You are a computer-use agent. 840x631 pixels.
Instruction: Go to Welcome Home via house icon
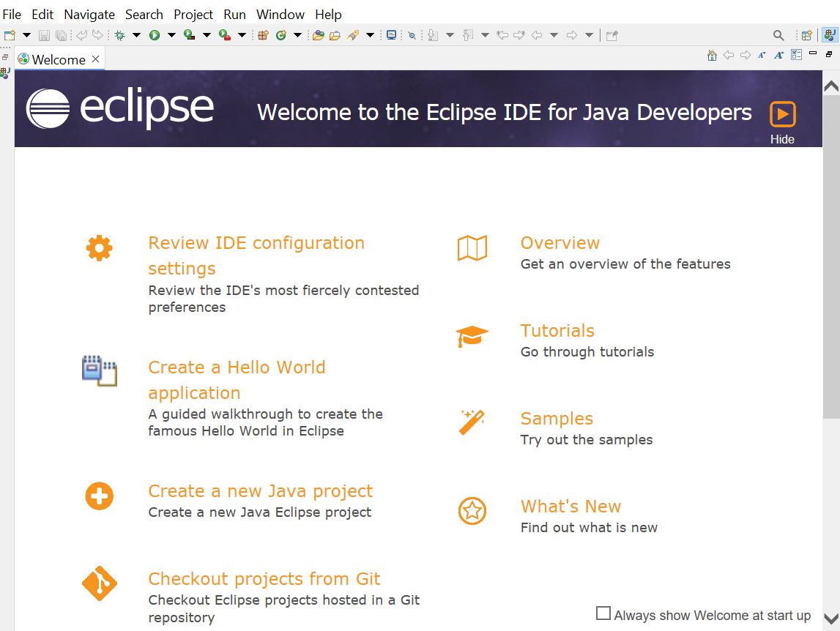[712, 55]
